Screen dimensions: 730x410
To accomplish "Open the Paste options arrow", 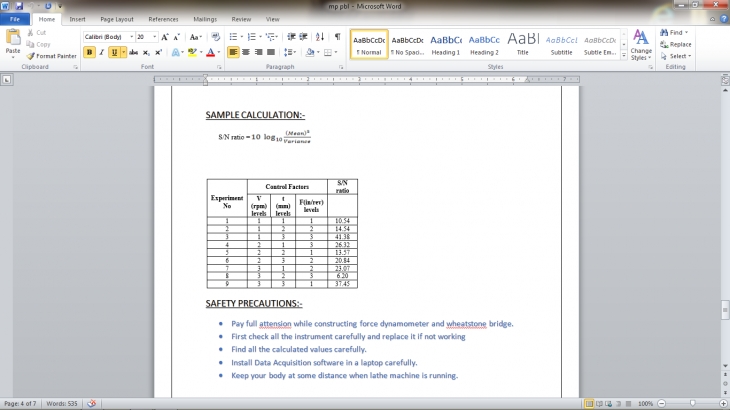I will pos(13,57).
